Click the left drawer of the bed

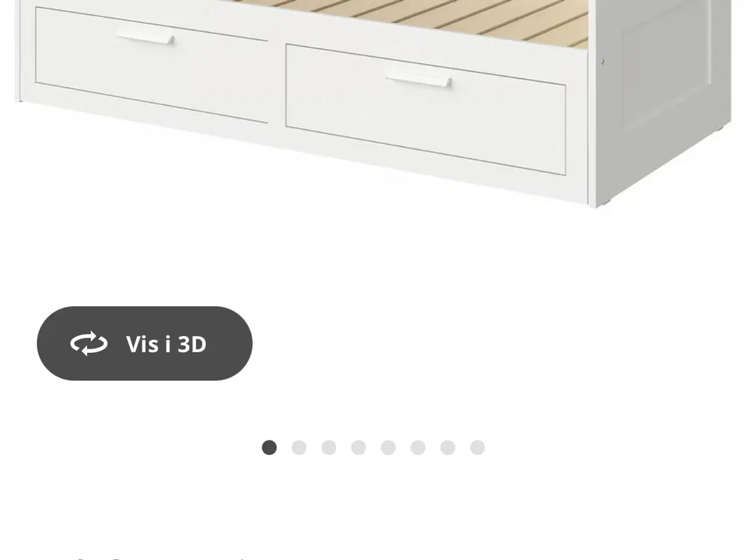coord(152,65)
